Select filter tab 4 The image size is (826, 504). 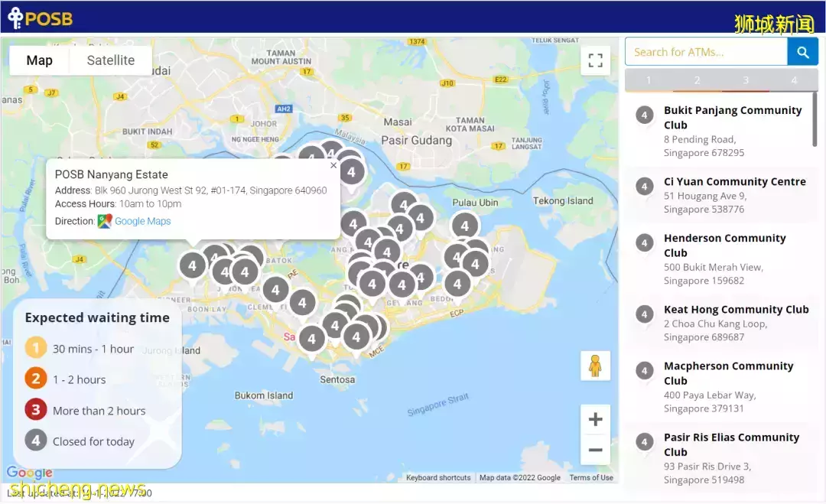(x=794, y=80)
